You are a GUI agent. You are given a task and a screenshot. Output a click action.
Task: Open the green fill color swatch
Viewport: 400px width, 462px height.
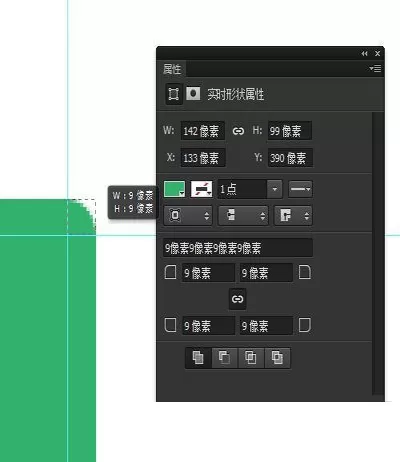pos(174,189)
